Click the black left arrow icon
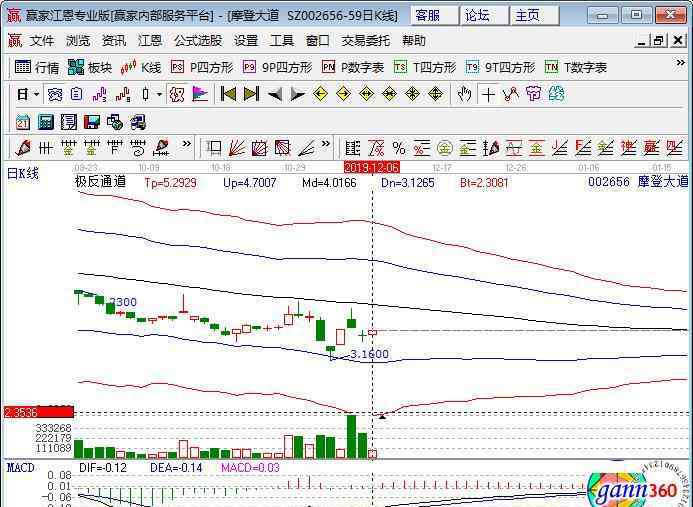Image resolution: width=693 pixels, height=507 pixels. [274, 94]
